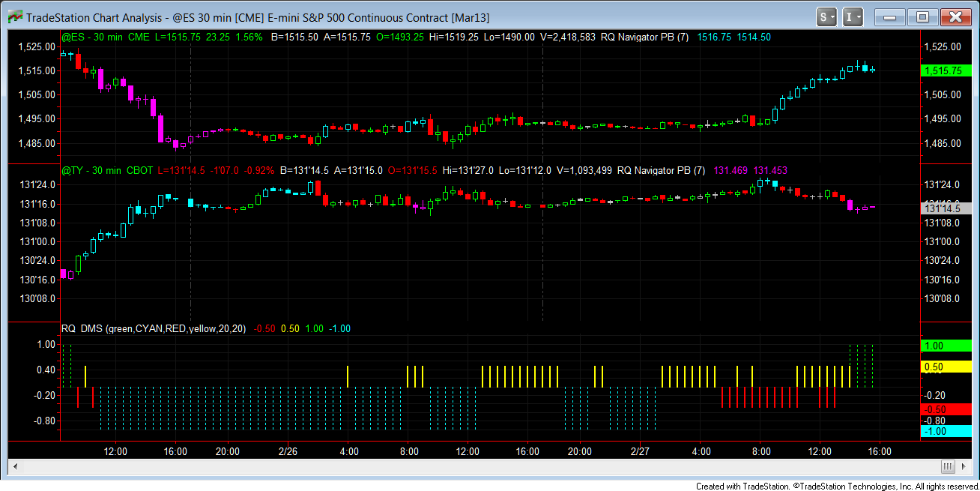980x491 pixels.
Task: Click the horizontal scrollbar right arrow
Action: 966,467
